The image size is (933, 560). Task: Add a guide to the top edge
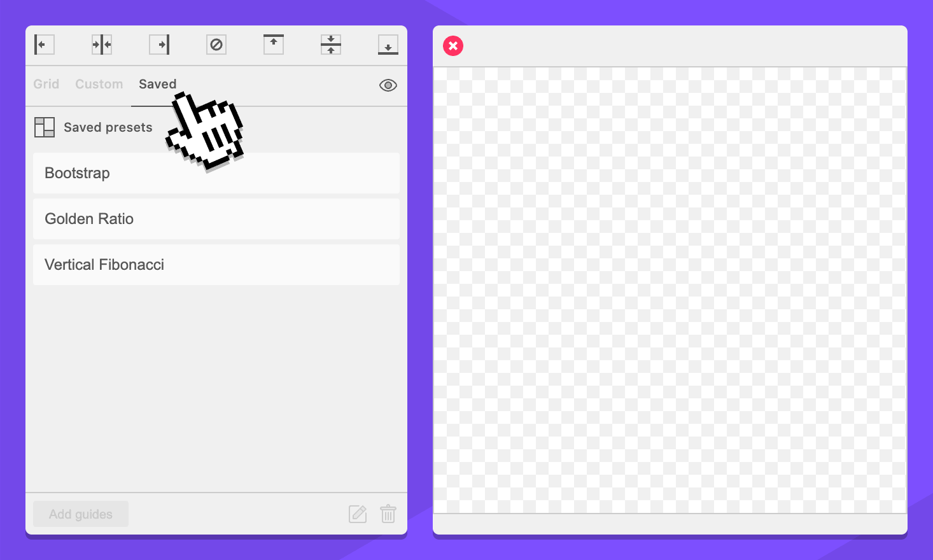click(274, 45)
